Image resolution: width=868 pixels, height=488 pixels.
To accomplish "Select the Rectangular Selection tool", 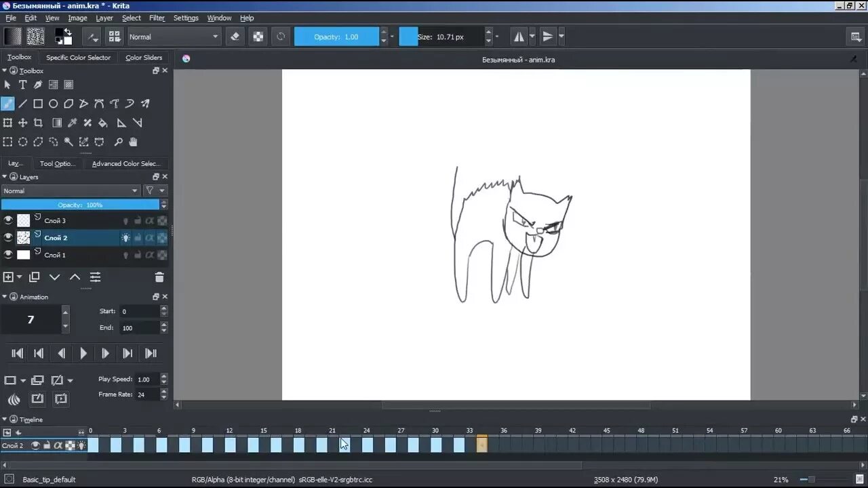I will pos(7,142).
